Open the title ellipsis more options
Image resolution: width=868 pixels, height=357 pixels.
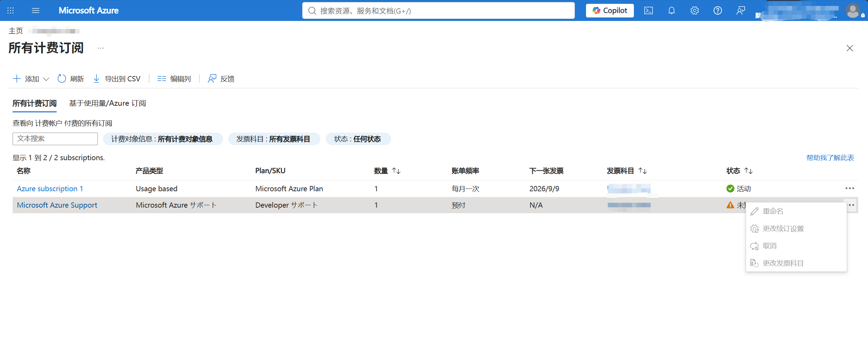click(x=101, y=48)
